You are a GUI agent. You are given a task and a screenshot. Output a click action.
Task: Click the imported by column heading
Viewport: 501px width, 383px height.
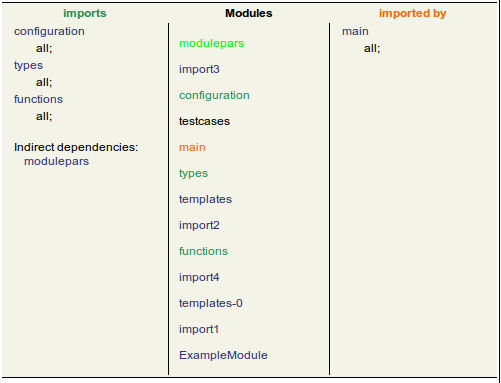pos(412,14)
